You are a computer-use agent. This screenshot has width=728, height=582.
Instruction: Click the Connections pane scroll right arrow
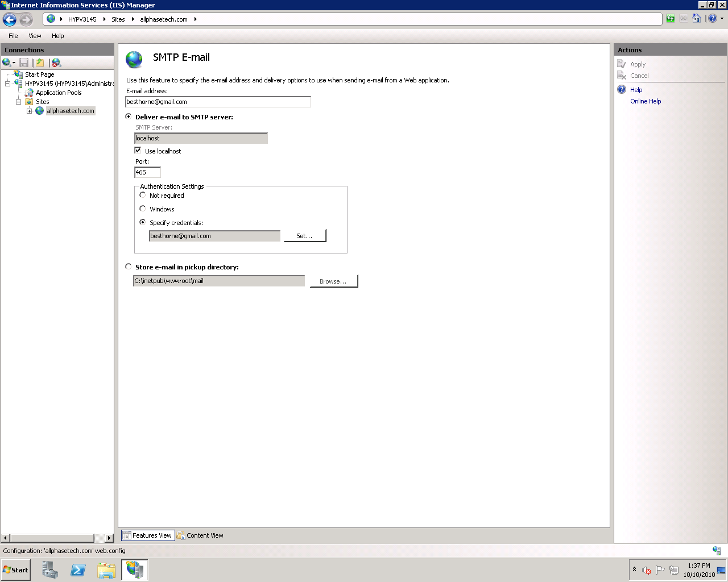109,538
